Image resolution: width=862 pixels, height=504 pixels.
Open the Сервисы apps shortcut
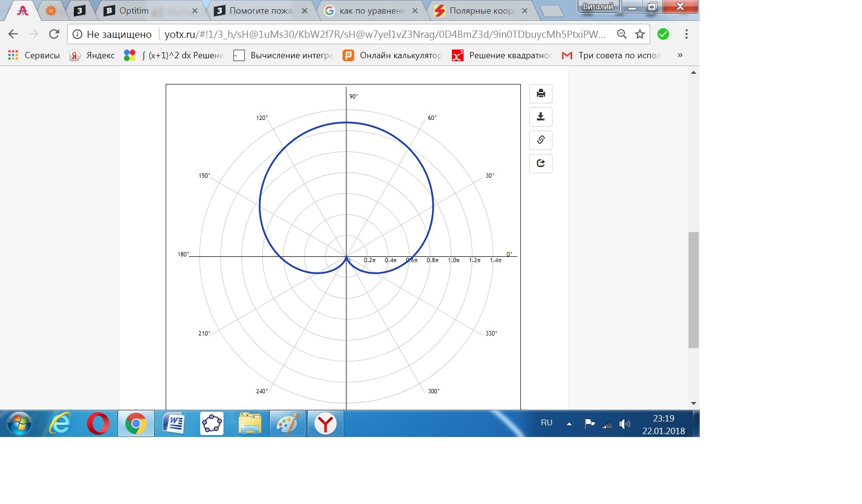pos(34,55)
